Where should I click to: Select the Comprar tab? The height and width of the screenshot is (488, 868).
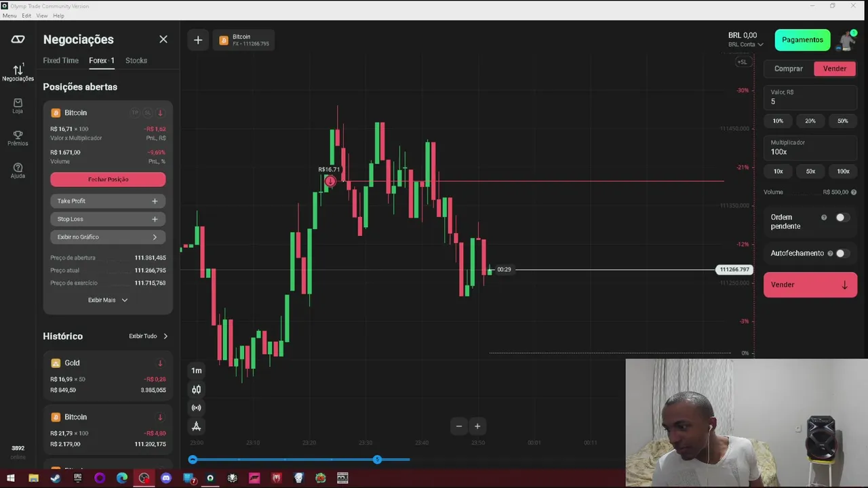coord(789,68)
